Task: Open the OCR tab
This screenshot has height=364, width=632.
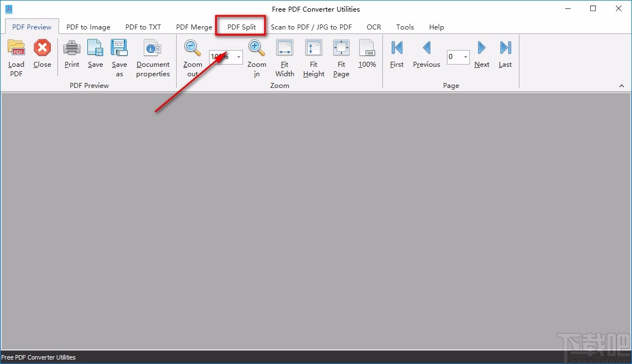Action: click(x=373, y=27)
